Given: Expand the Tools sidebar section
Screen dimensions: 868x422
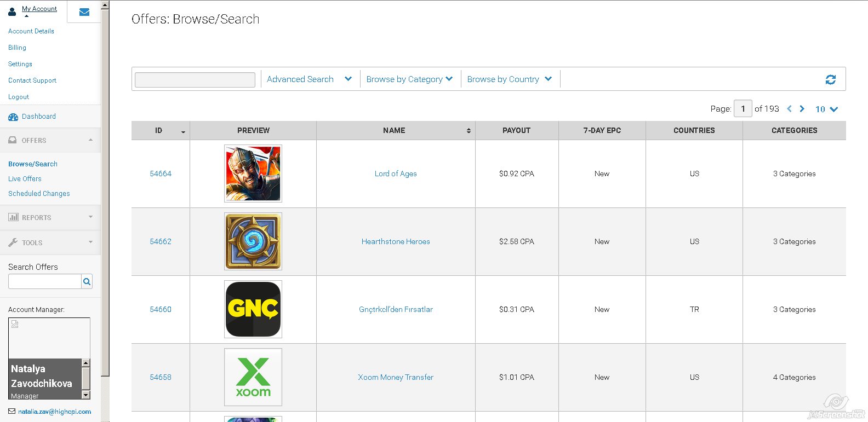Looking at the screenshot, I should coord(50,242).
